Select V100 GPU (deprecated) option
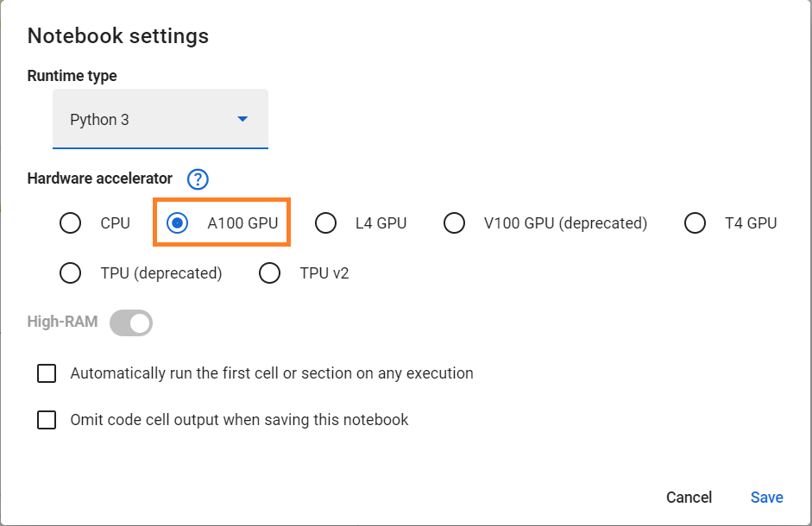Image resolution: width=812 pixels, height=526 pixels. [454, 223]
